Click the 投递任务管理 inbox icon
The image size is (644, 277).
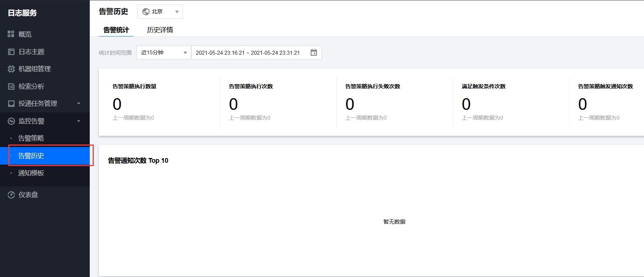[11, 104]
